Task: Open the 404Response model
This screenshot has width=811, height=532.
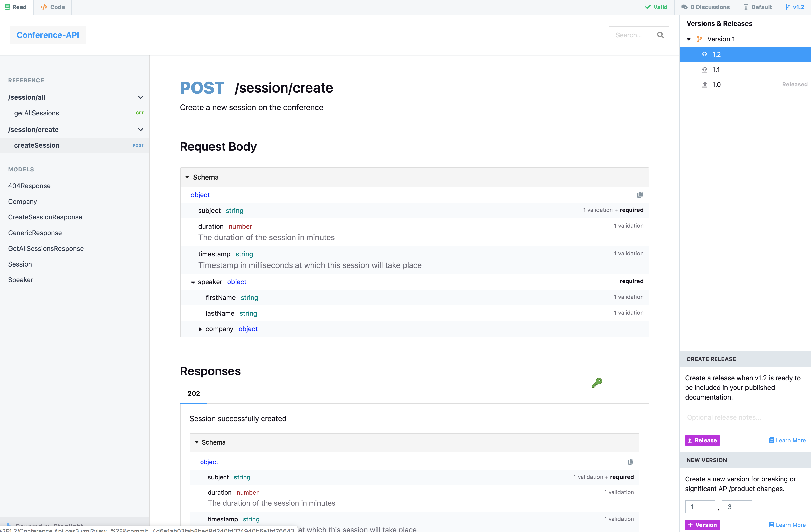Action: click(29, 186)
